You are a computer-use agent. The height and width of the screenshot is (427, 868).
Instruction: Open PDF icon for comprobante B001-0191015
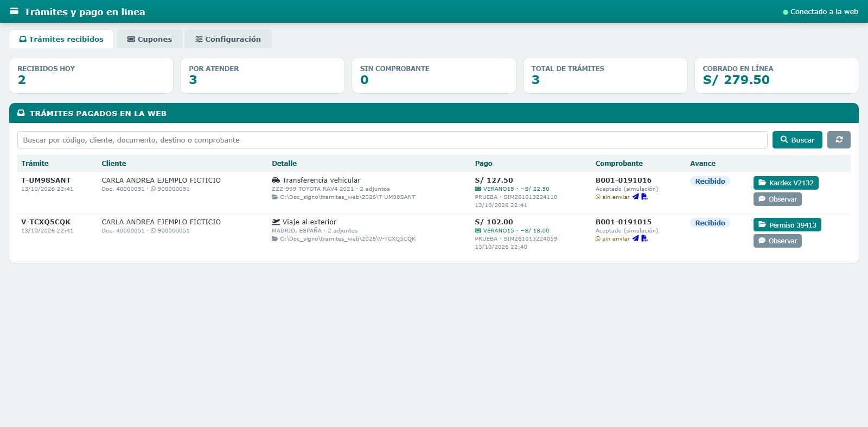[644, 238]
